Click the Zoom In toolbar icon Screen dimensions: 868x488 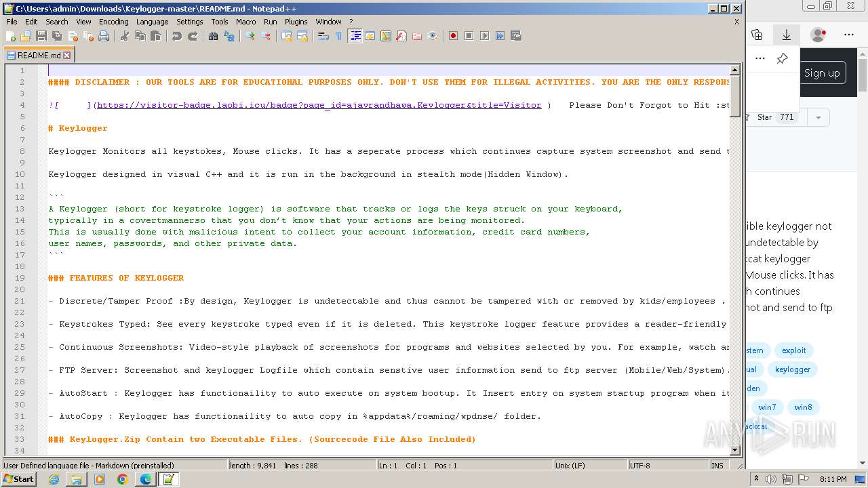click(250, 36)
